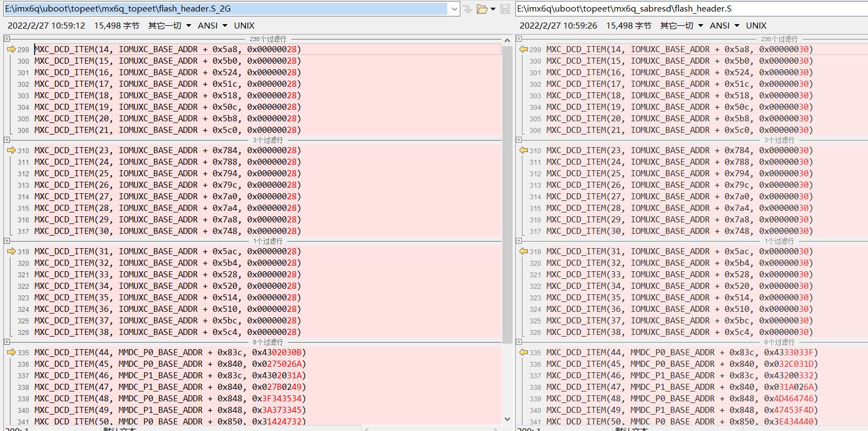The width and height of the screenshot is (868, 431).
Task: Click copy-to-left arrow at right line 299
Action: [x=524, y=49]
